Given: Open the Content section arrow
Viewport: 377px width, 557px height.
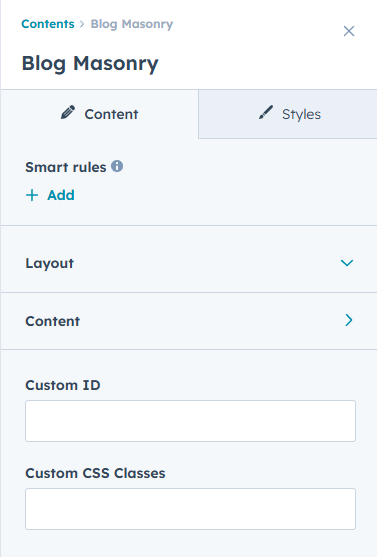Looking at the screenshot, I should tap(349, 320).
